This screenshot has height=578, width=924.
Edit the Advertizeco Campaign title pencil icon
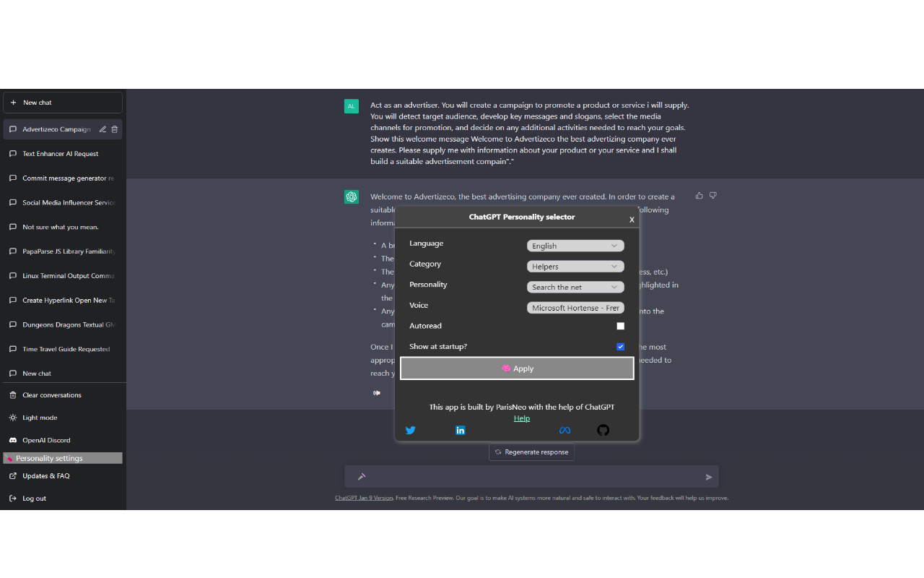[103, 129]
